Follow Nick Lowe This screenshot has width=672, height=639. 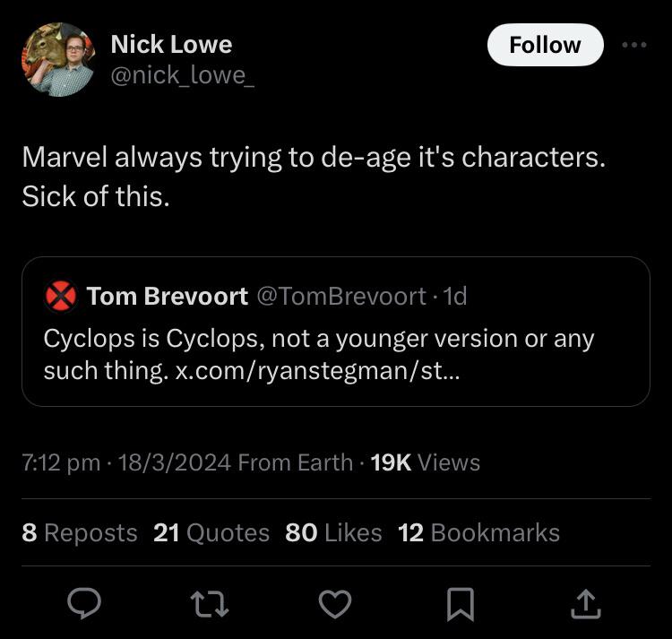pyautogui.click(x=545, y=45)
